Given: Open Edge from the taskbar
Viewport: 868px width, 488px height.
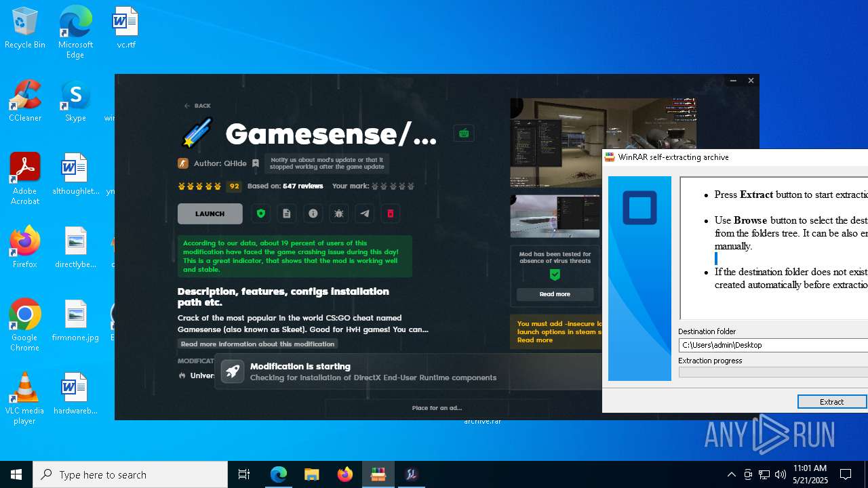Looking at the screenshot, I should (279, 474).
